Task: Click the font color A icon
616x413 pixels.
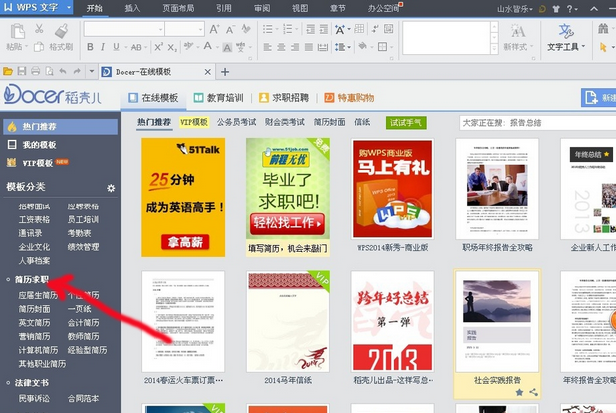Action: [x=207, y=47]
